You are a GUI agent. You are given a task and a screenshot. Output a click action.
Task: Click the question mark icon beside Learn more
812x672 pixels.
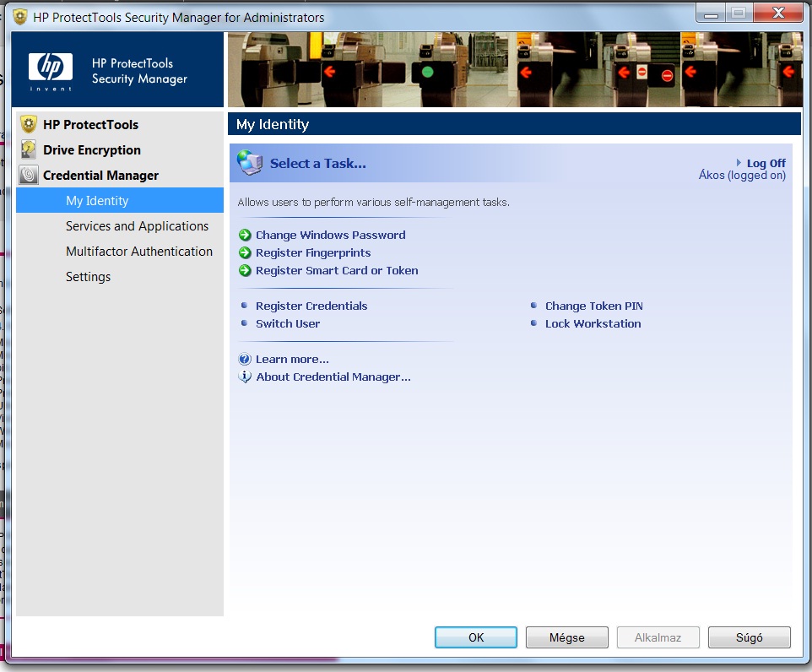point(245,359)
